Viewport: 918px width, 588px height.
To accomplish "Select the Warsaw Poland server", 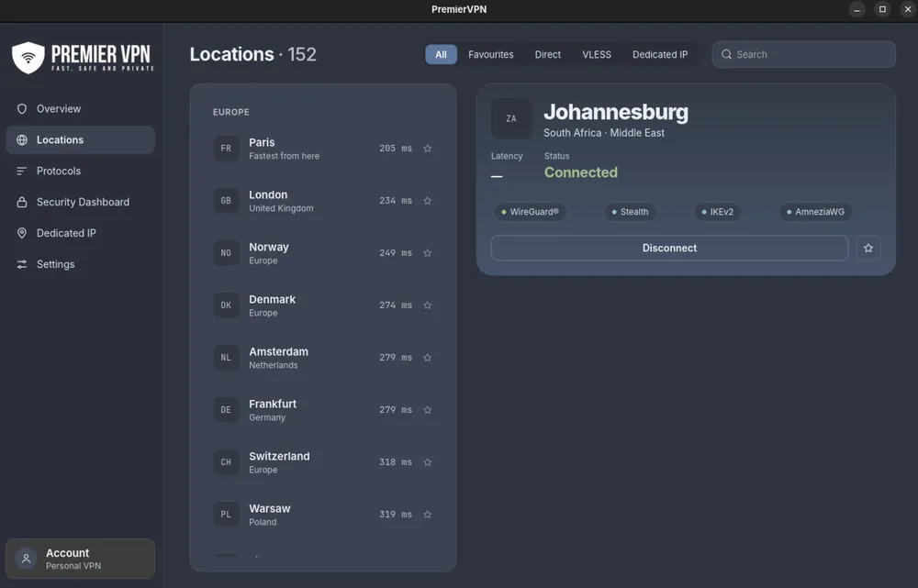I will (323, 515).
